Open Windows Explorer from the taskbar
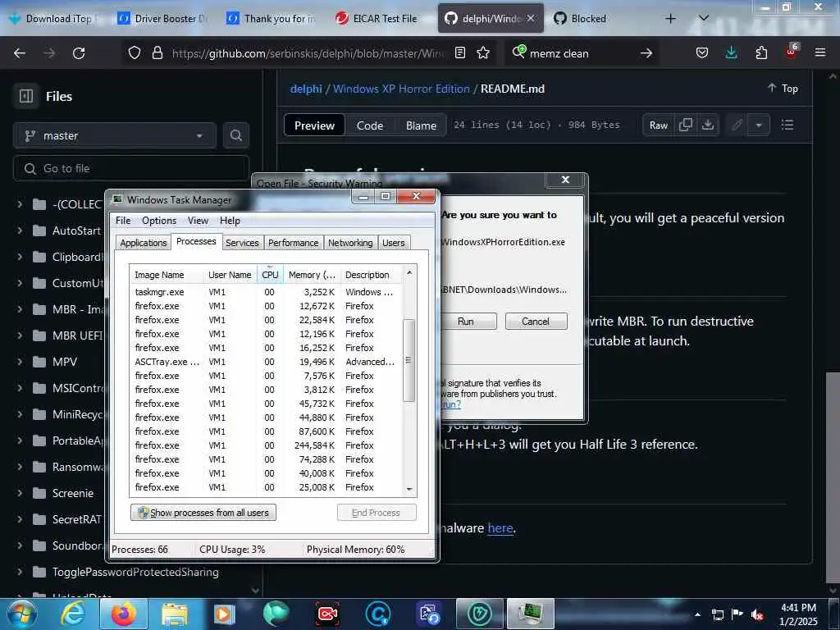Screen dimensions: 840x630 click(174, 614)
